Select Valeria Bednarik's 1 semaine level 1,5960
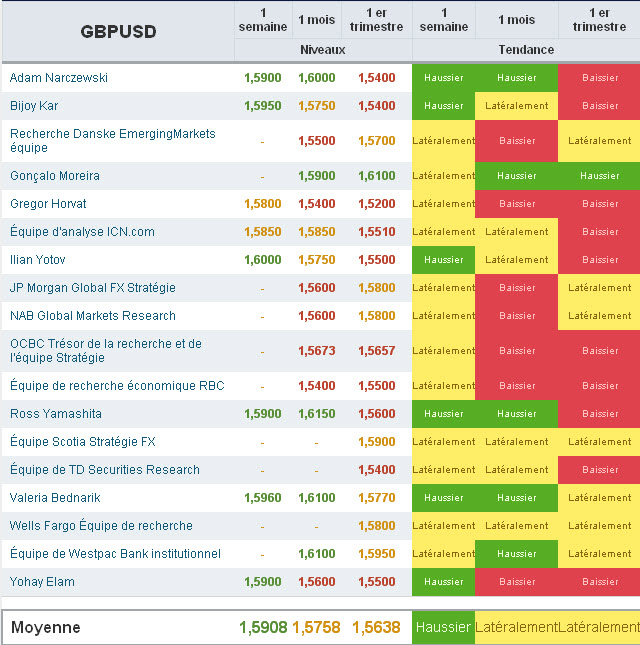The height and width of the screenshot is (645, 640). tap(263, 498)
